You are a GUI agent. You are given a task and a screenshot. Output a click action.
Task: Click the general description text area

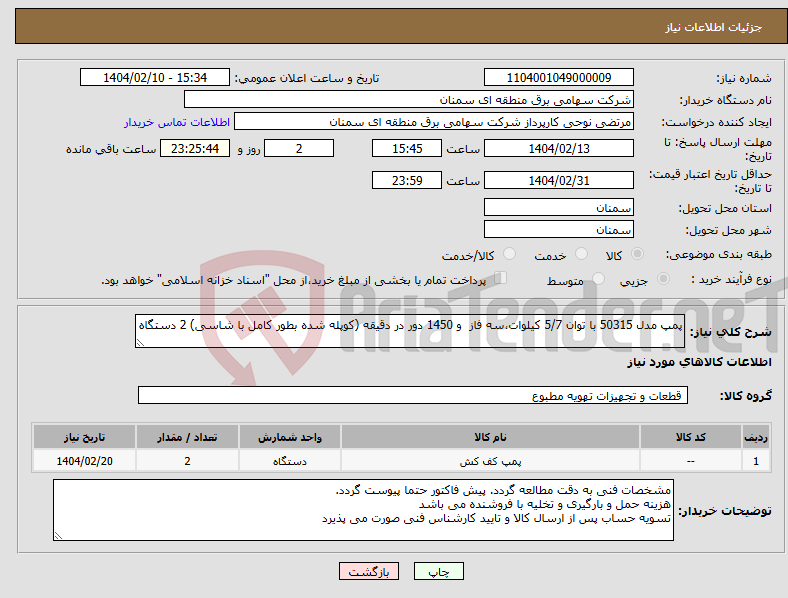click(x=410, y=331)
